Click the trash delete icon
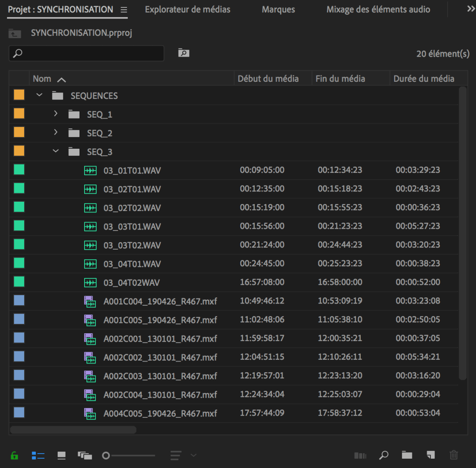 click(x=454, y=455)
